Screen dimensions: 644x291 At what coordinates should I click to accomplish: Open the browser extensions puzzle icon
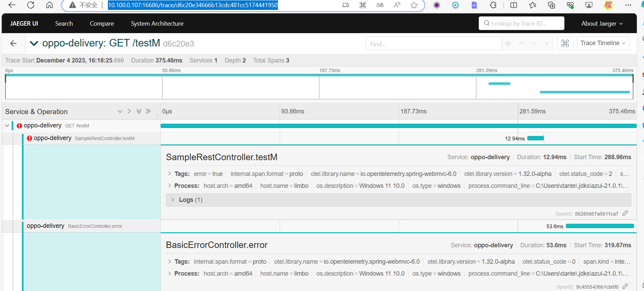[493, 5]
